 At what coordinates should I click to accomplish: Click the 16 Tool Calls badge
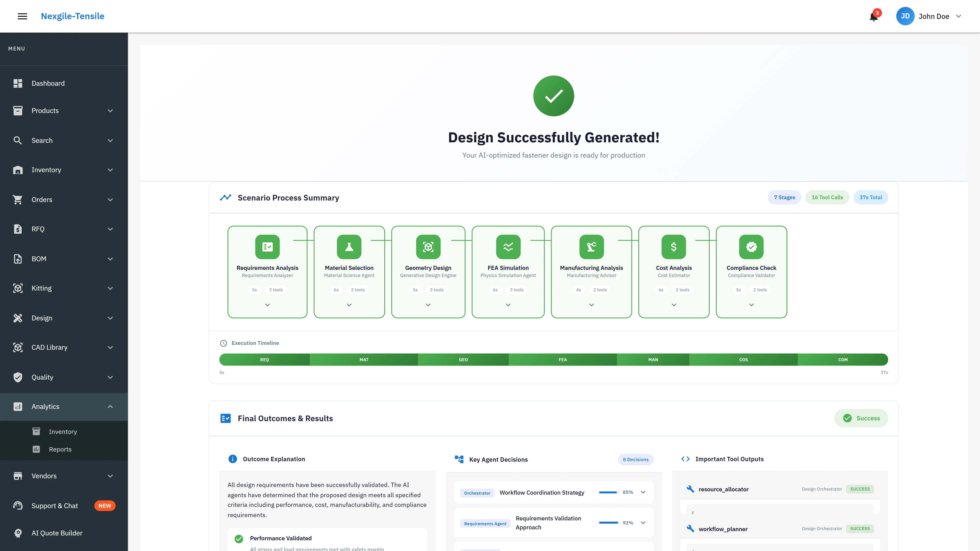(827, 197)
